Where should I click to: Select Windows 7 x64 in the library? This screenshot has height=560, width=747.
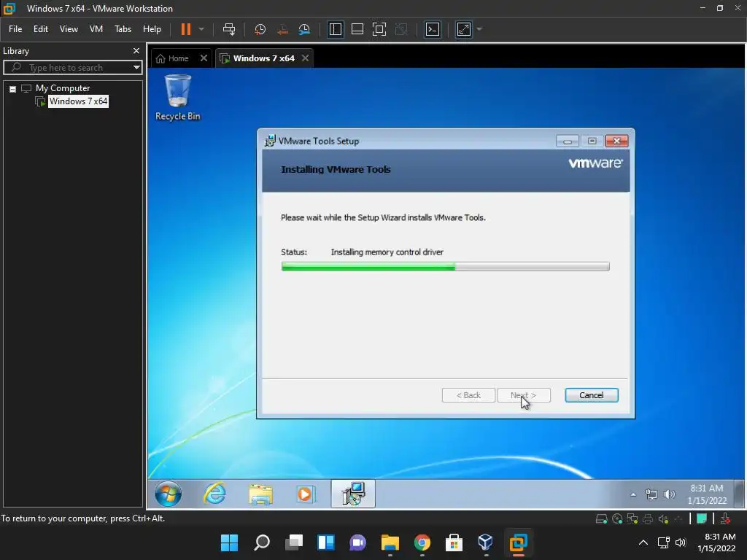[78, 101]
